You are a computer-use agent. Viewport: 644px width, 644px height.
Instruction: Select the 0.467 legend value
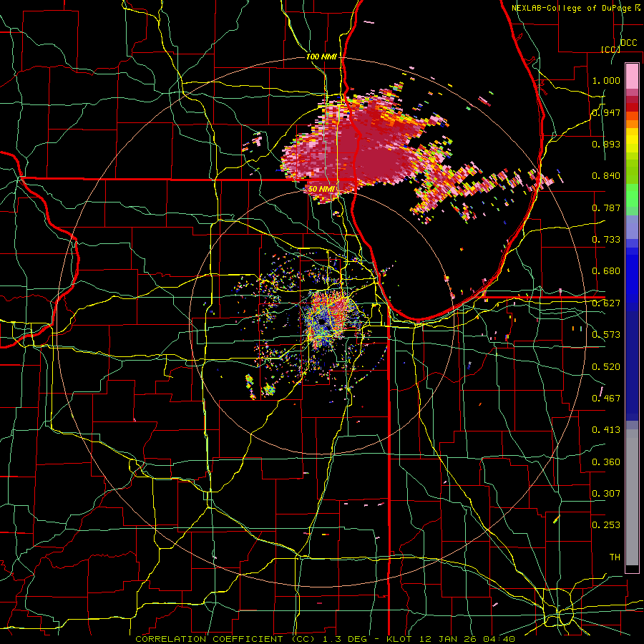606,399
